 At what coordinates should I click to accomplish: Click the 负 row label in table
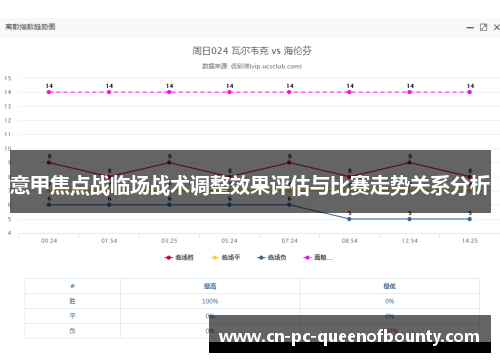[72, 331]
